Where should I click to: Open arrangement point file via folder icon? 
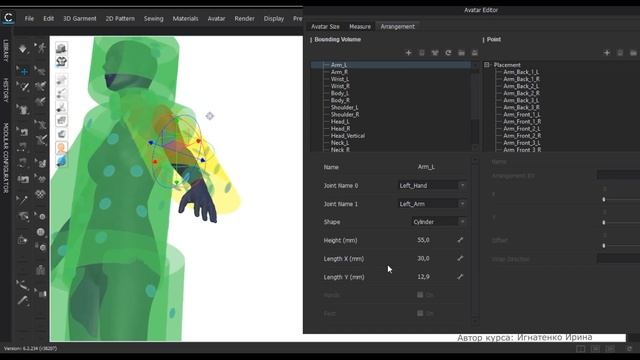click(633, 53)
